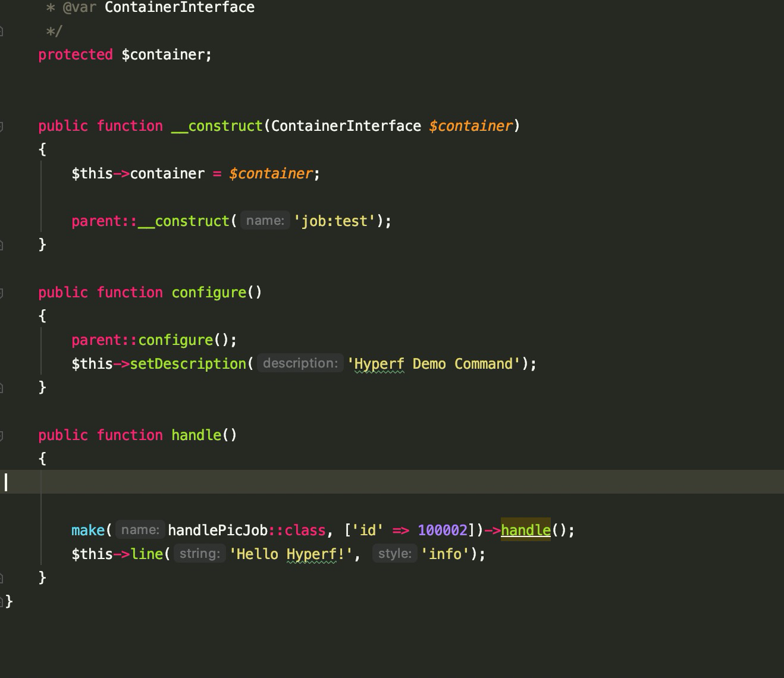The image size is (784, 678).
Task: Click the 'style:' inlay hint before 'info'
Action: tap(395, 553)
